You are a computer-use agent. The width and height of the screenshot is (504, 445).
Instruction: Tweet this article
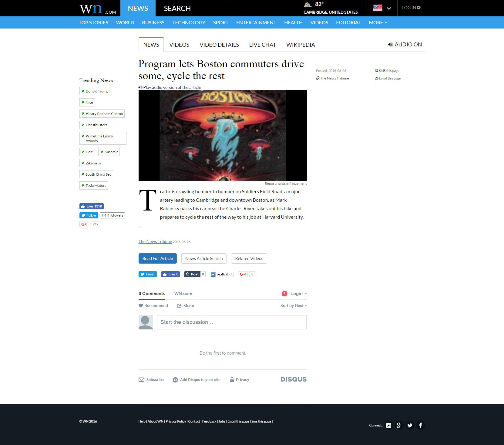coord(148,274)
